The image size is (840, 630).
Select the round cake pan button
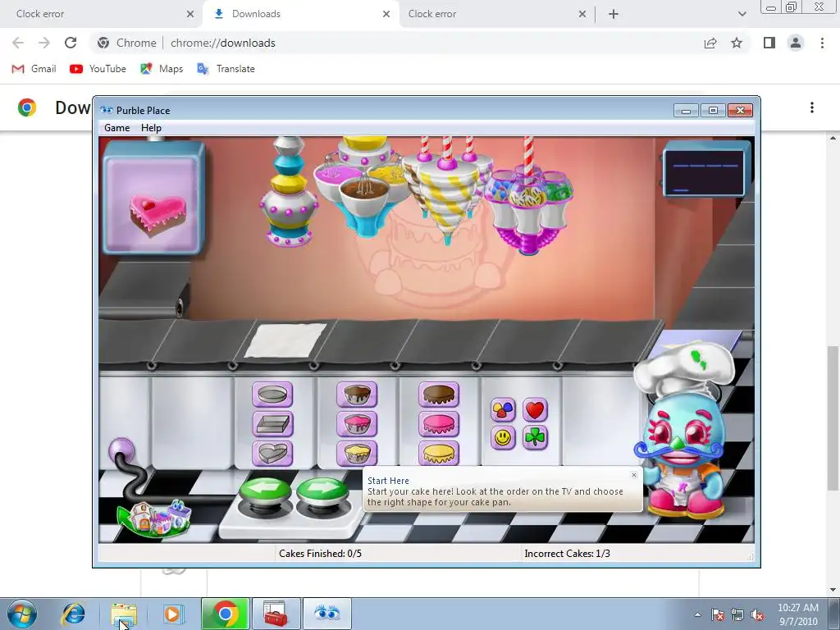tap(272, 395)
